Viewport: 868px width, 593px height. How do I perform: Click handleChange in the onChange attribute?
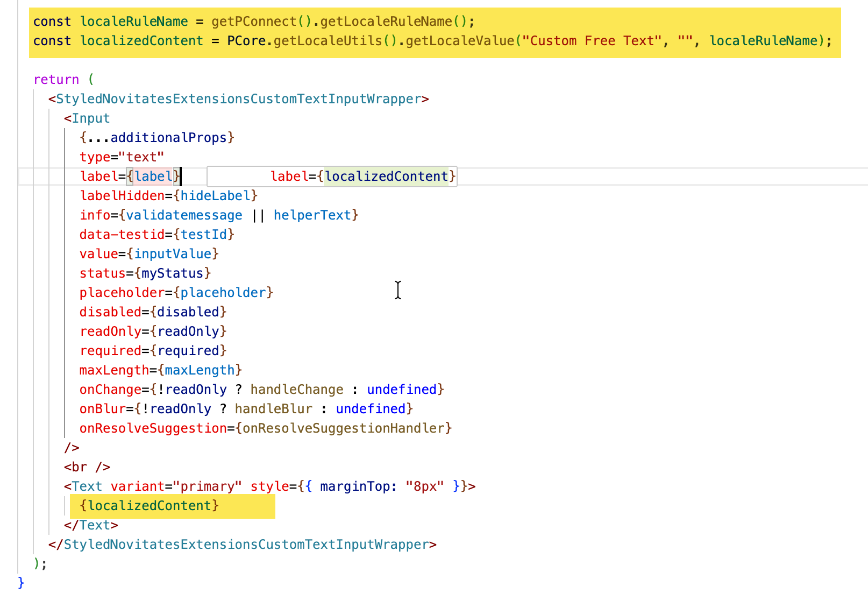point(296,390)
